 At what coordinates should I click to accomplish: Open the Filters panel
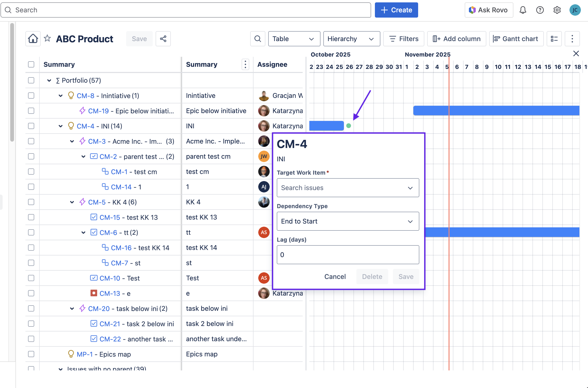coord(403,38)
